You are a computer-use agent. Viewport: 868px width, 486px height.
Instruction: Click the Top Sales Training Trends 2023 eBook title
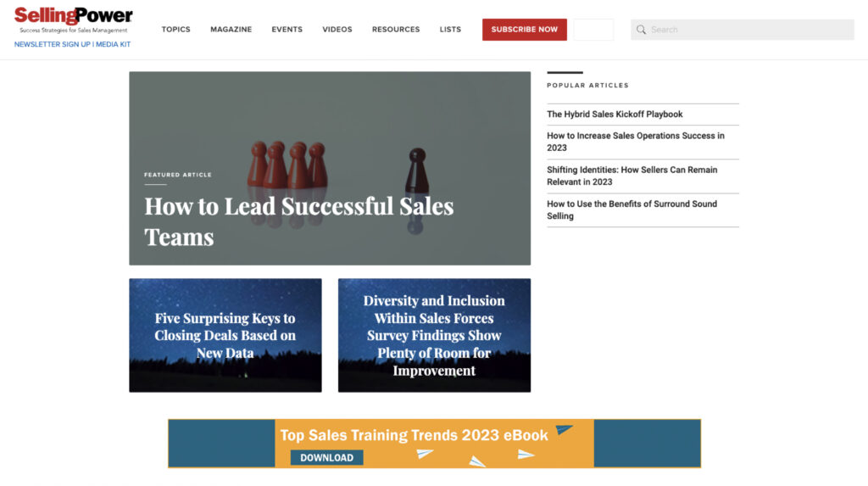click(414, 435)
